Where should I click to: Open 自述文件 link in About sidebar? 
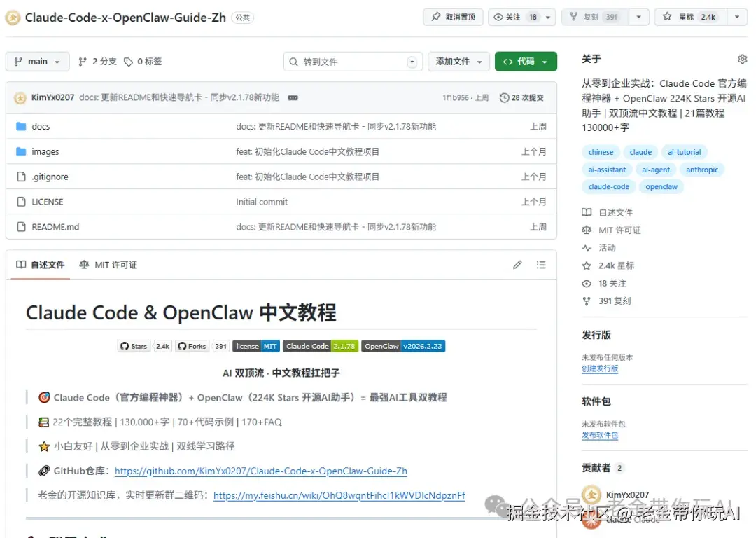click(x=608, y=213)
